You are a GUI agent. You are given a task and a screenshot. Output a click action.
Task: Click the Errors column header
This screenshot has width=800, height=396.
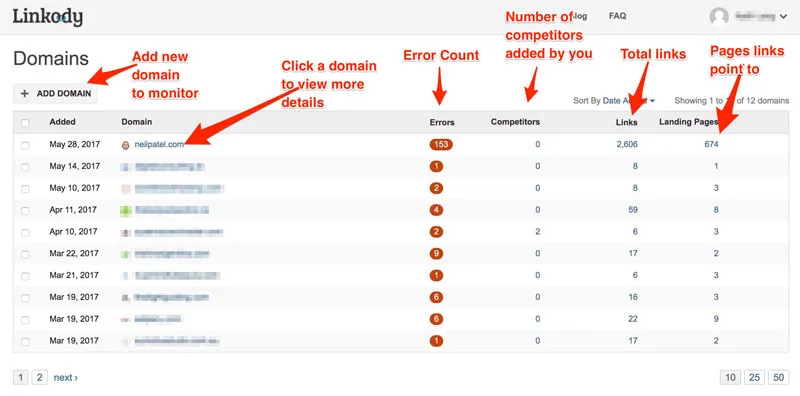442,122
